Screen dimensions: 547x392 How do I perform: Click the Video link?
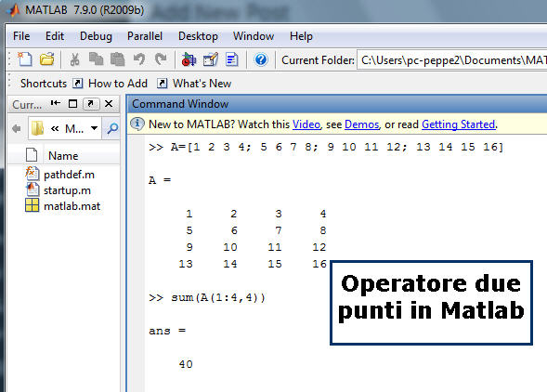tap(306, 124)
